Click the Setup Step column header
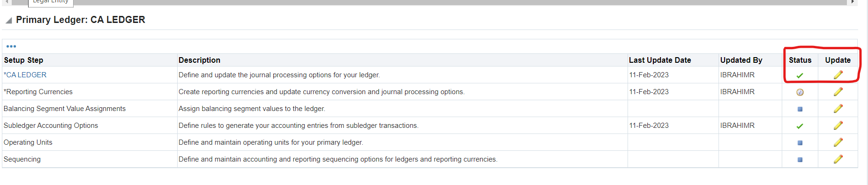This screenshot has width=868, height=185. [23, 60]
